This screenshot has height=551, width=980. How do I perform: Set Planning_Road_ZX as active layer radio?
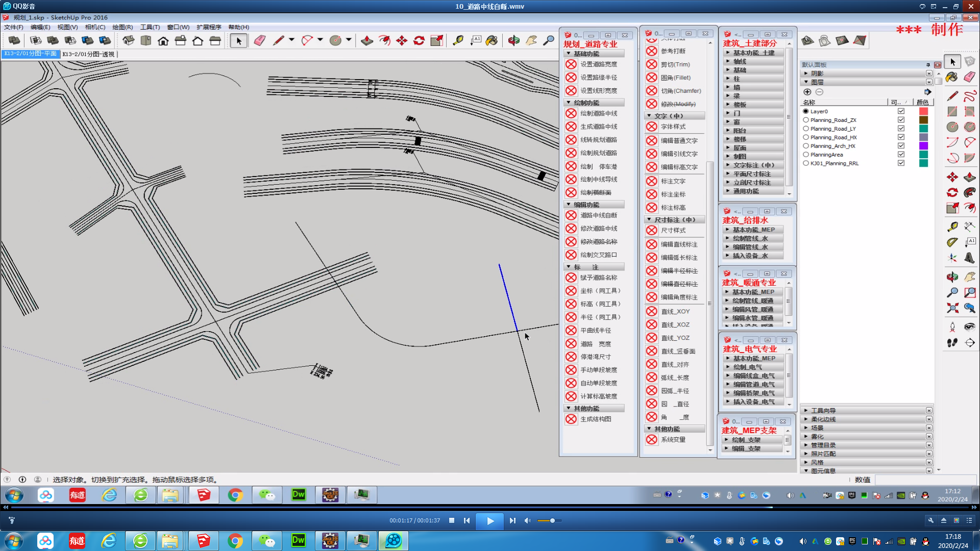tap(806, 120)
